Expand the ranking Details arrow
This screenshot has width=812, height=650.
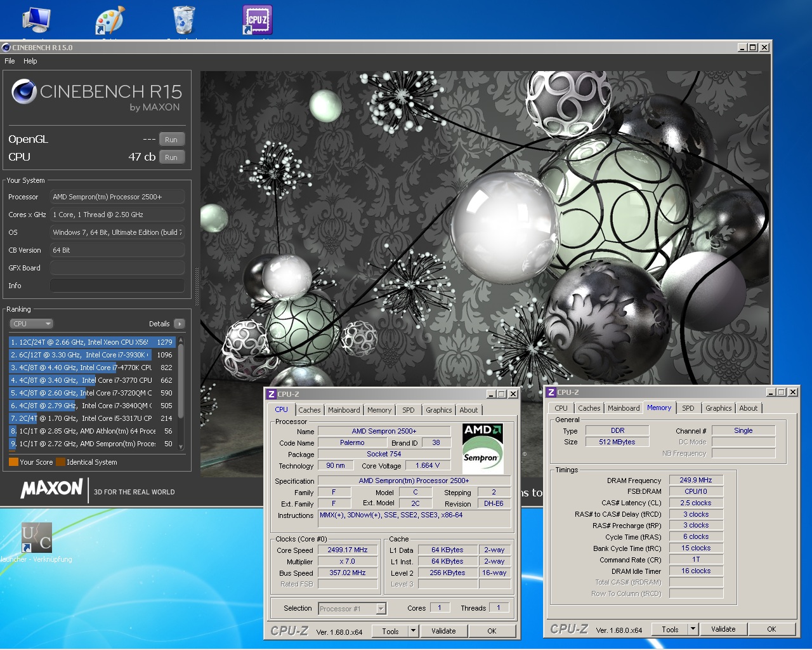180,324
